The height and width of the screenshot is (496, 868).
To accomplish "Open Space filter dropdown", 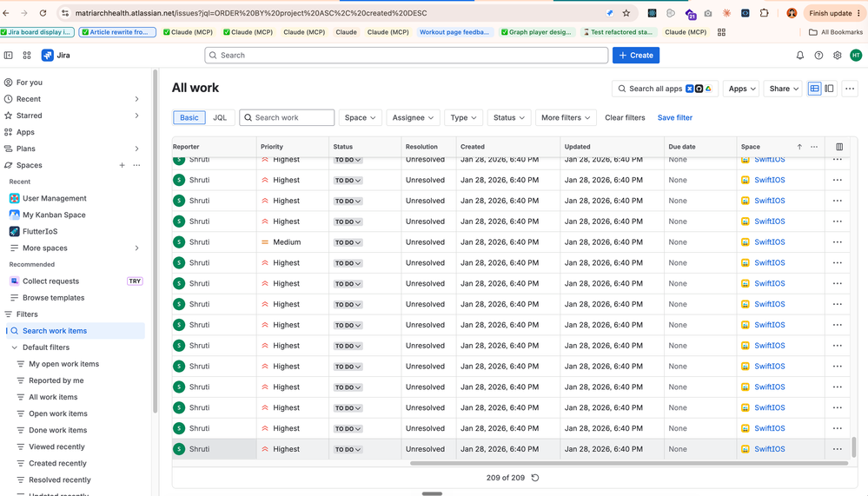I will point(361,117).
